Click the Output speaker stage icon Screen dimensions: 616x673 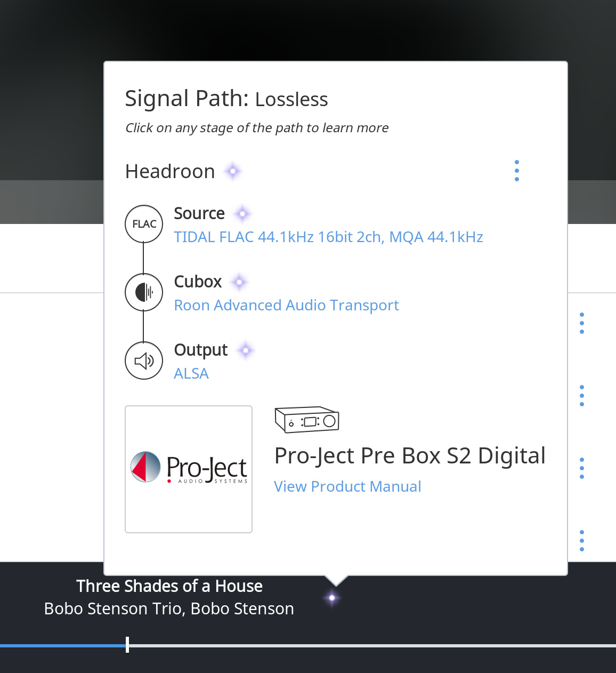point(144,360)
